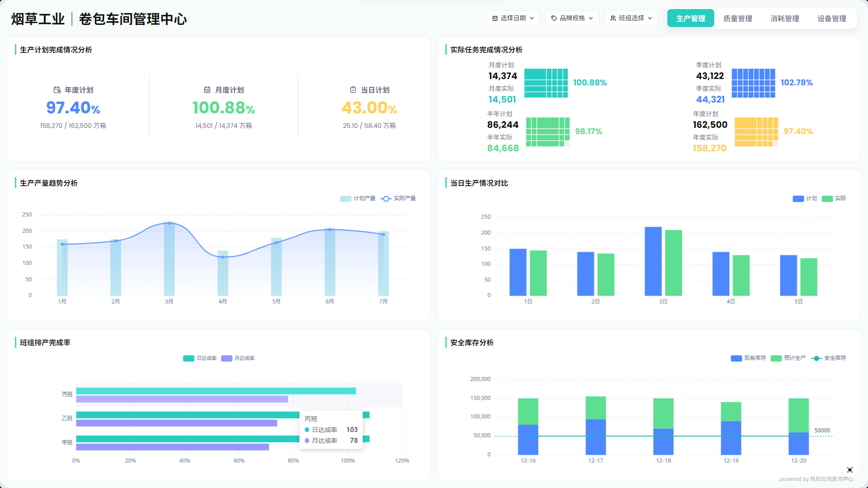Viewport: 868px width, 488px height.
Task: Click the calendar icon in 选择日期 selector
Action: pyautogui.click(x=495, y=19)
